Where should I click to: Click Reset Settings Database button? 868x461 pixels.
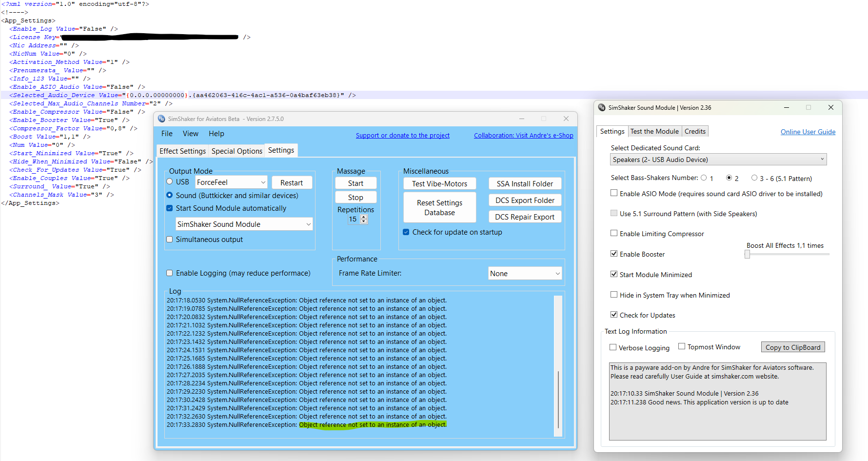(440, 208)
